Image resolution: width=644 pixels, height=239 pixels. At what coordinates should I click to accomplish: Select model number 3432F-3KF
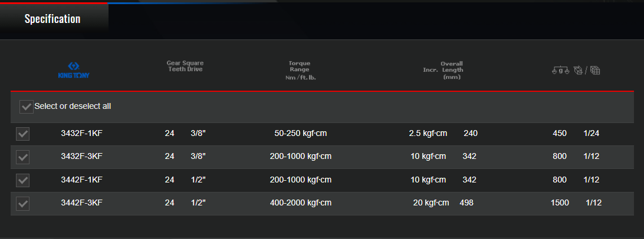82,156
